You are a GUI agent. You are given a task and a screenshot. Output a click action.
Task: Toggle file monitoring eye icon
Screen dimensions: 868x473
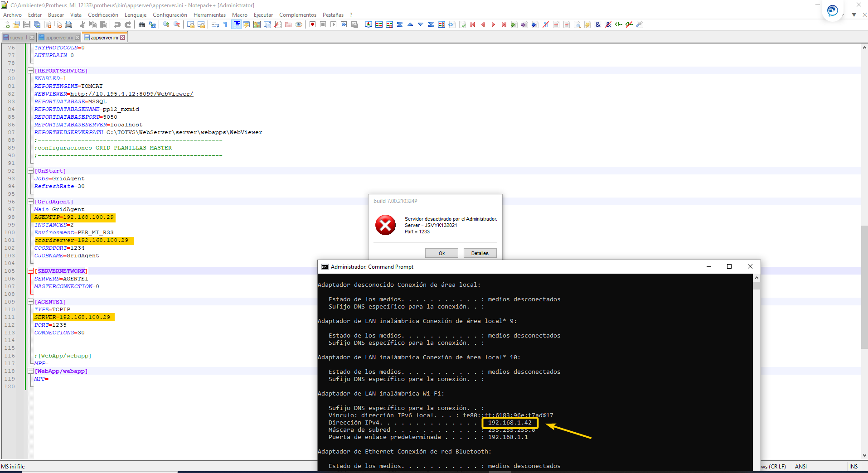tap(299, 24)
